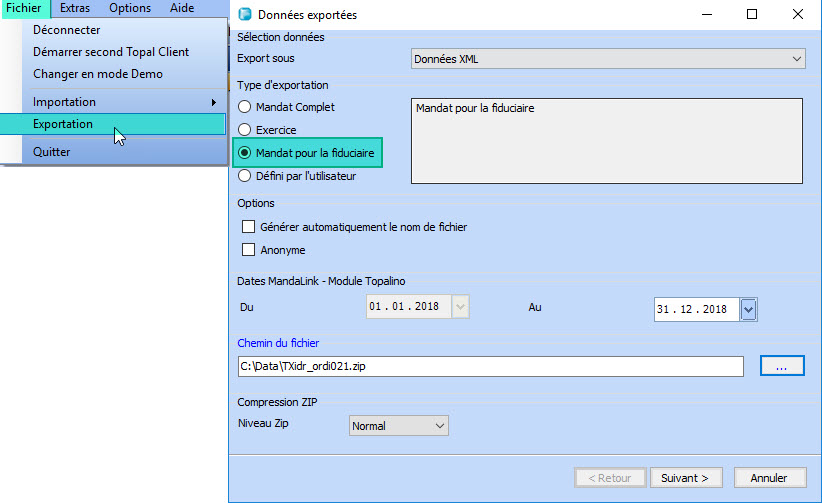Select Changer en mode Demo
This screenshot has width=822, height=503.
(97, 74)
